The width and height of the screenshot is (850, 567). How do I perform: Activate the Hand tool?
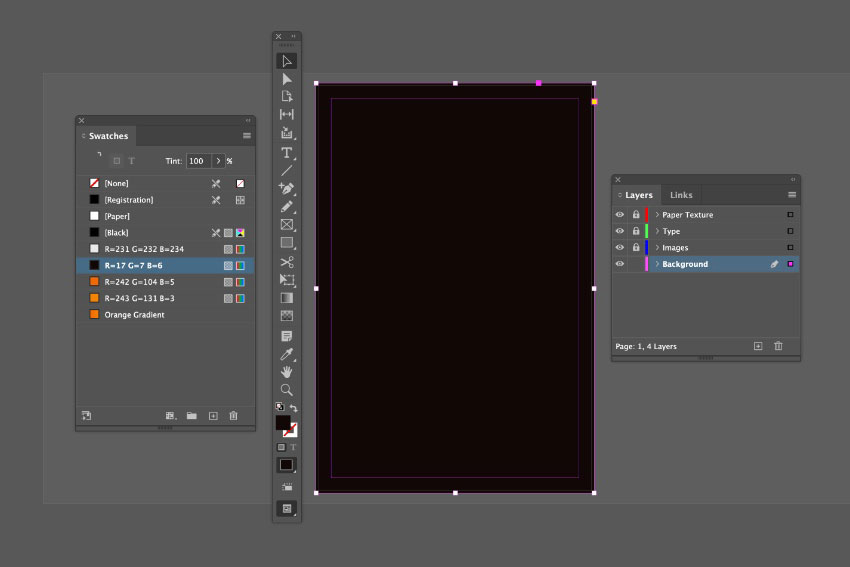tap(287, 372)
